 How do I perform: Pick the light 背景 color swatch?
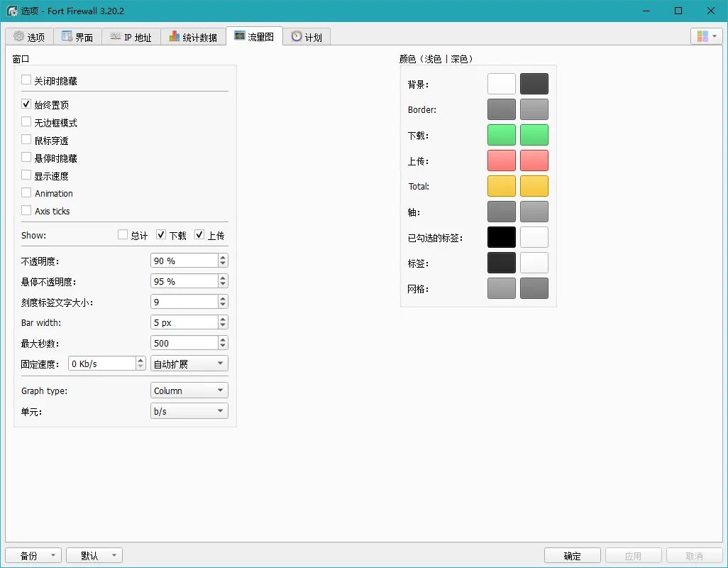click(502, 84)
